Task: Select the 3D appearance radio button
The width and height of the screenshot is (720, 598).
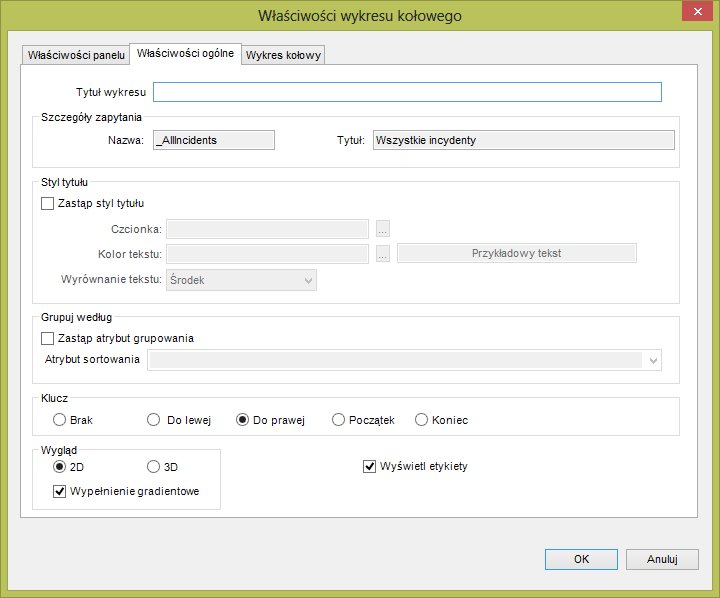Action: 153,467
